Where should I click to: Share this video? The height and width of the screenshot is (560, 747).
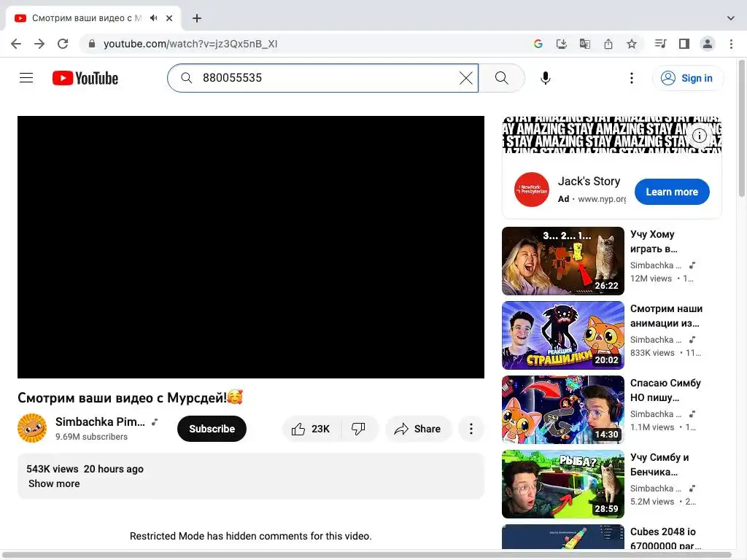(417, 429)
